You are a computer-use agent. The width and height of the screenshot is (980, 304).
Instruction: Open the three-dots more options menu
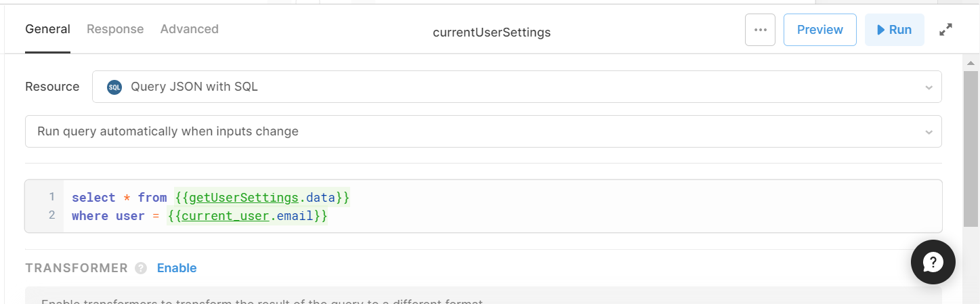click(x=760, y=30)
